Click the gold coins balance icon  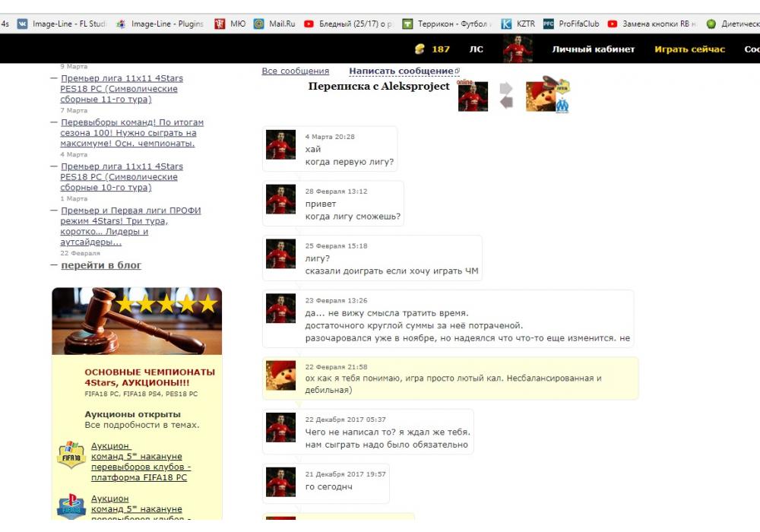pos(420,49)
